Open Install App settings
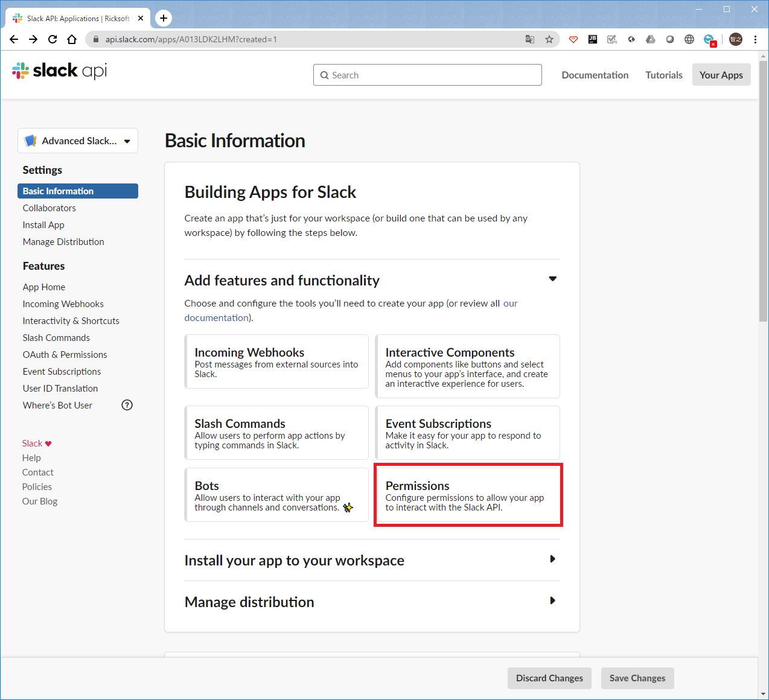 (43, 225)
